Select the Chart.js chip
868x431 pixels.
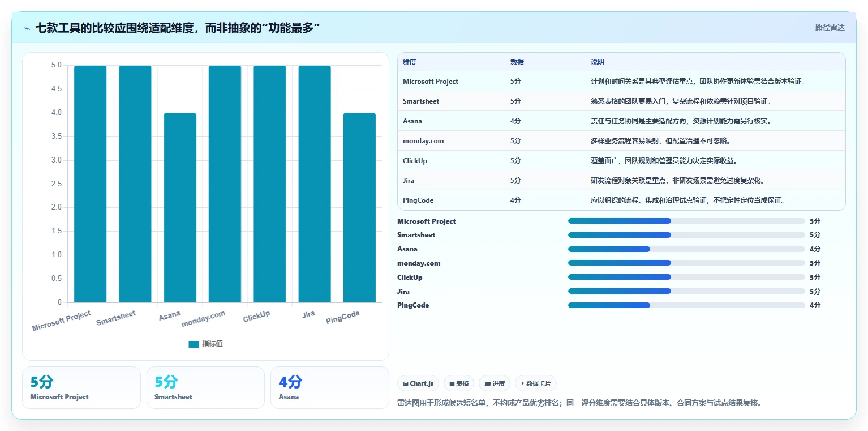point(418,383)
